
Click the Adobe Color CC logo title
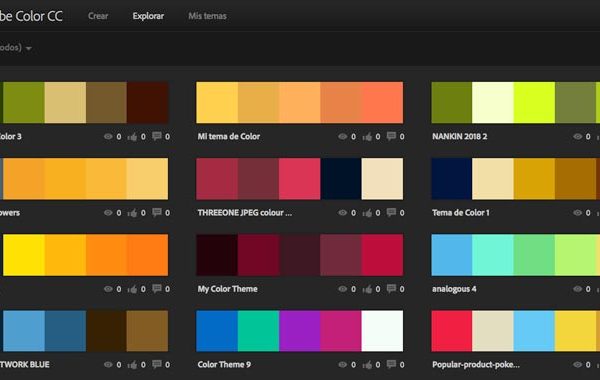point(31,16)
